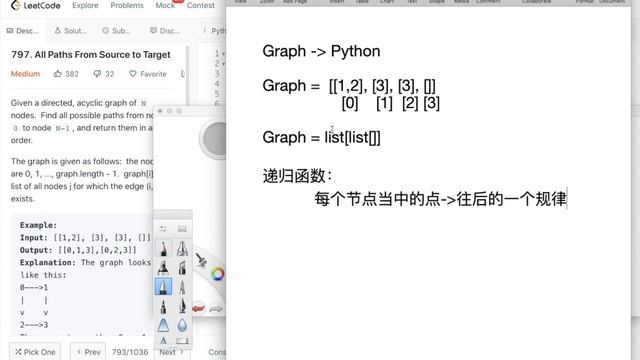
Task: Click the Pick One button
Action: pos(35,352)
